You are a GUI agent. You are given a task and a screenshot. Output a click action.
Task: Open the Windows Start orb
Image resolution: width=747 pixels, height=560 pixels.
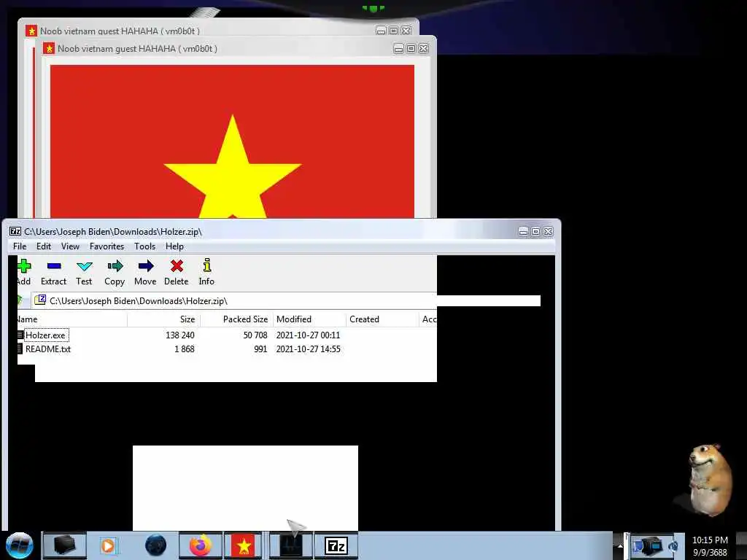coord(20,545)
